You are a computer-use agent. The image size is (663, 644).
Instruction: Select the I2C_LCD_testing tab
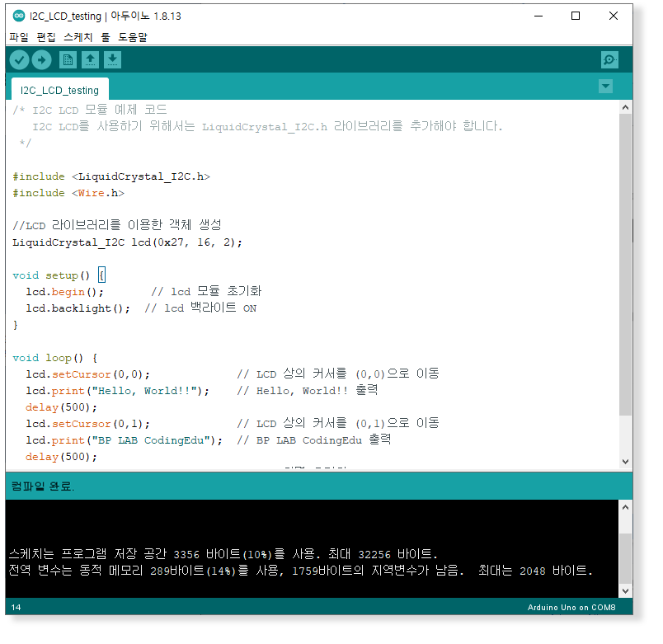click(x=59, y=90)
